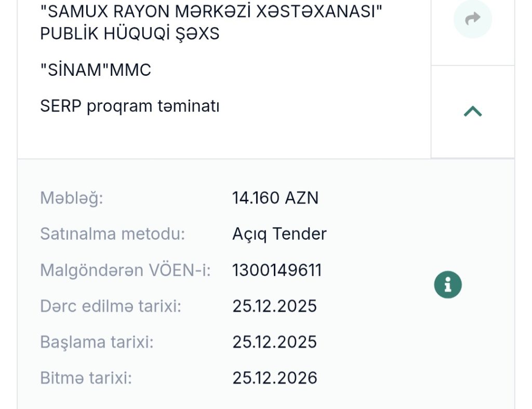
Task: Click the "Bitmə tarixi:" label
Action: point(86,378)
